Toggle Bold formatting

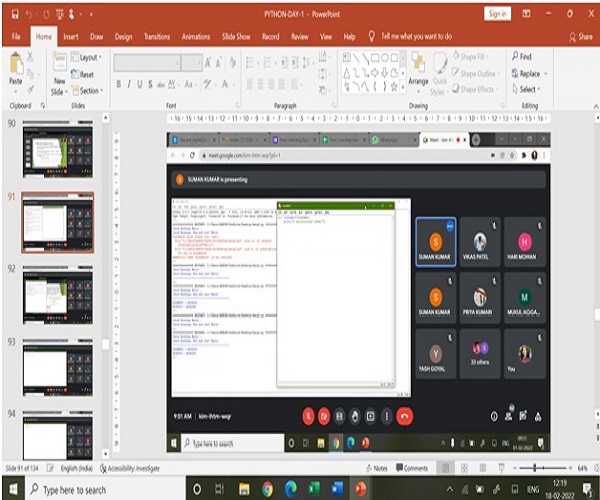point(119,84)
